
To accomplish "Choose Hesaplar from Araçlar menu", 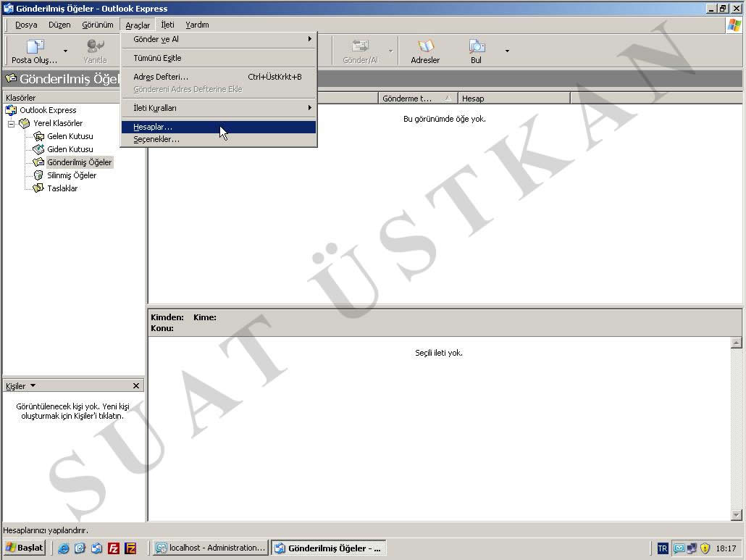I will (x=219, y=127).
